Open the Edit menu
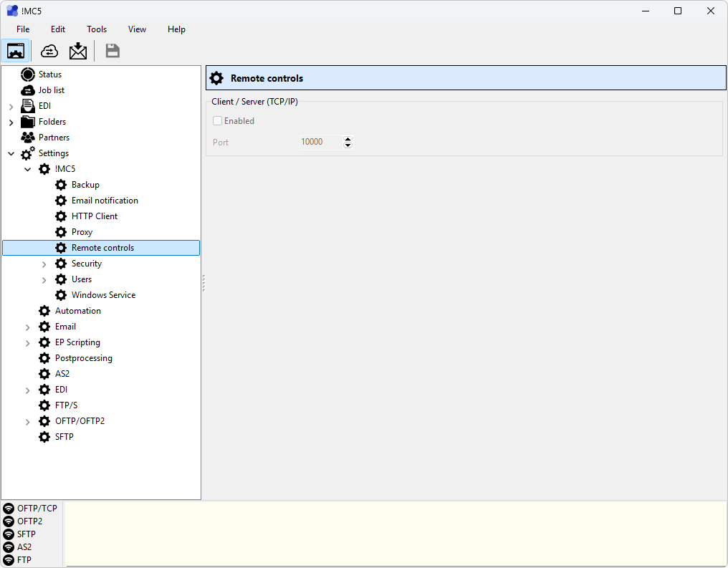The height and width of the screenshot is (568, 728). [x=57, y=29]
